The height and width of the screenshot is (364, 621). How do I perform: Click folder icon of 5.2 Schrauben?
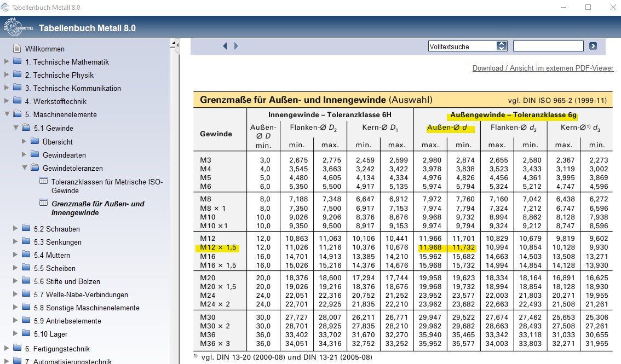click(26, 228)
